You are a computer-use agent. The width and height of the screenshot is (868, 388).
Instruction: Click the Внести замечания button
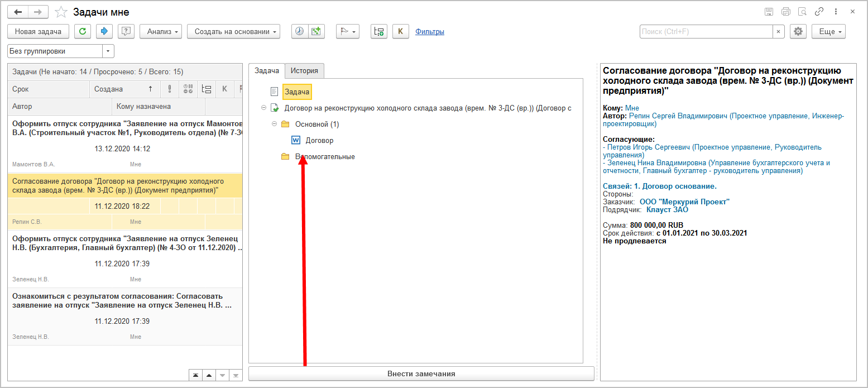pos(421,373)
